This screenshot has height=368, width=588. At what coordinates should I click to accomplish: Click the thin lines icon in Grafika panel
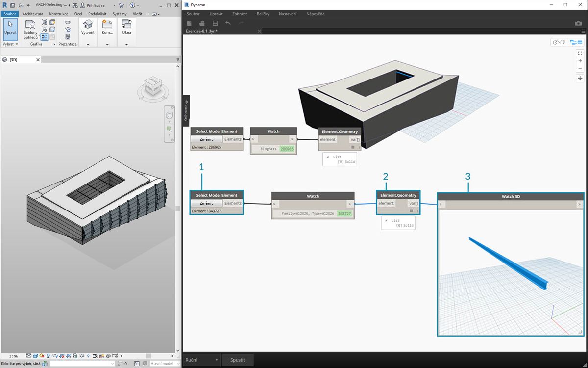tap(45, 37)
